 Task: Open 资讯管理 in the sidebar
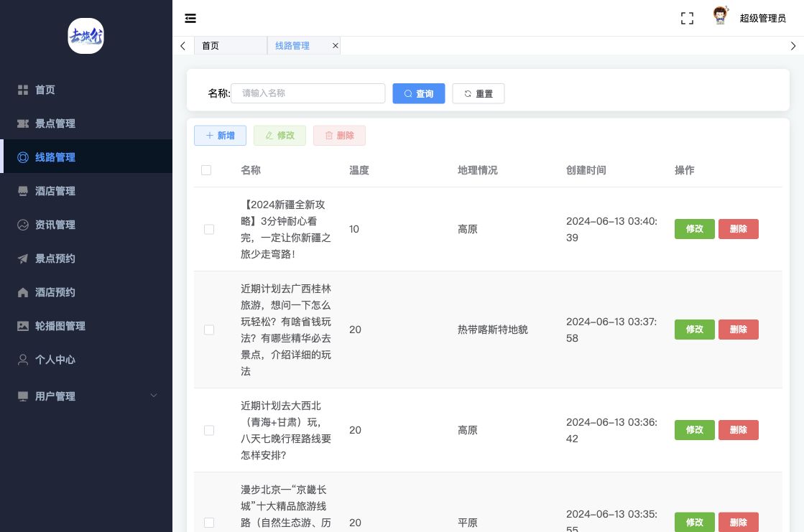point(86,225)
